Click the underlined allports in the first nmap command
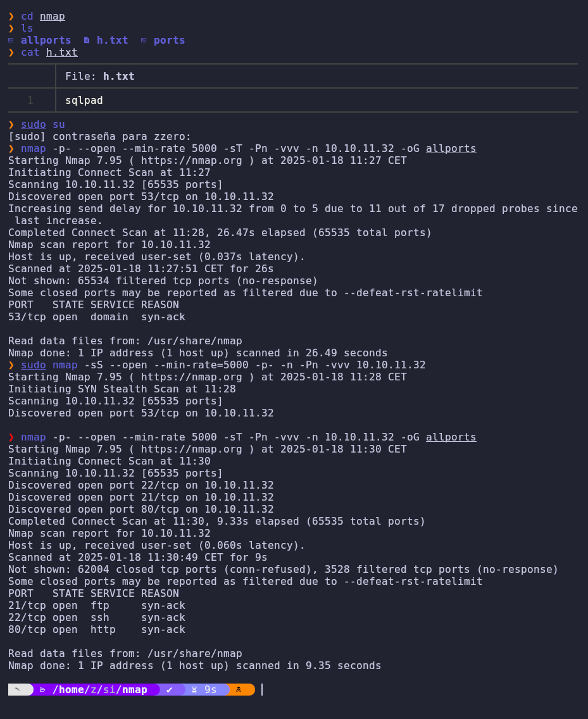Screen dimensions: 588x719 451,149
